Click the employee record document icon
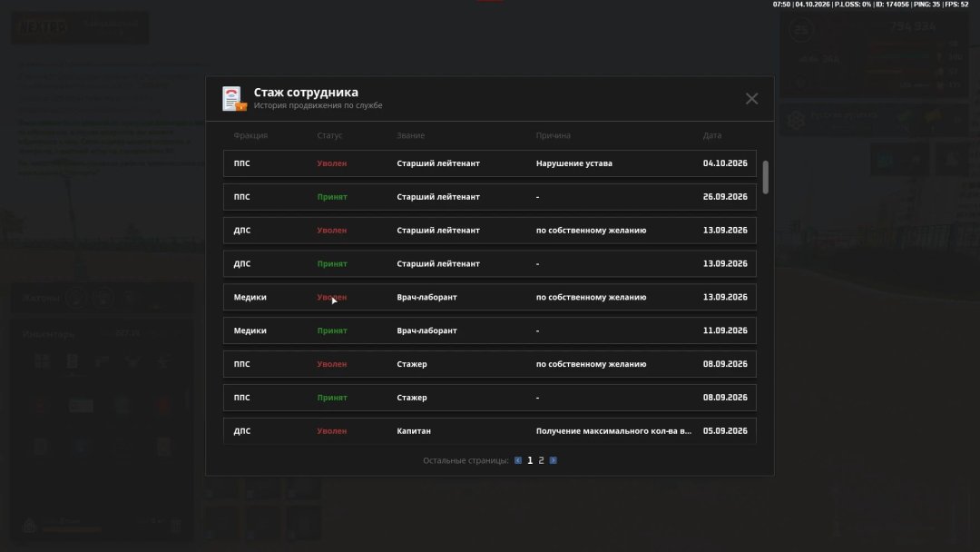 234,99
